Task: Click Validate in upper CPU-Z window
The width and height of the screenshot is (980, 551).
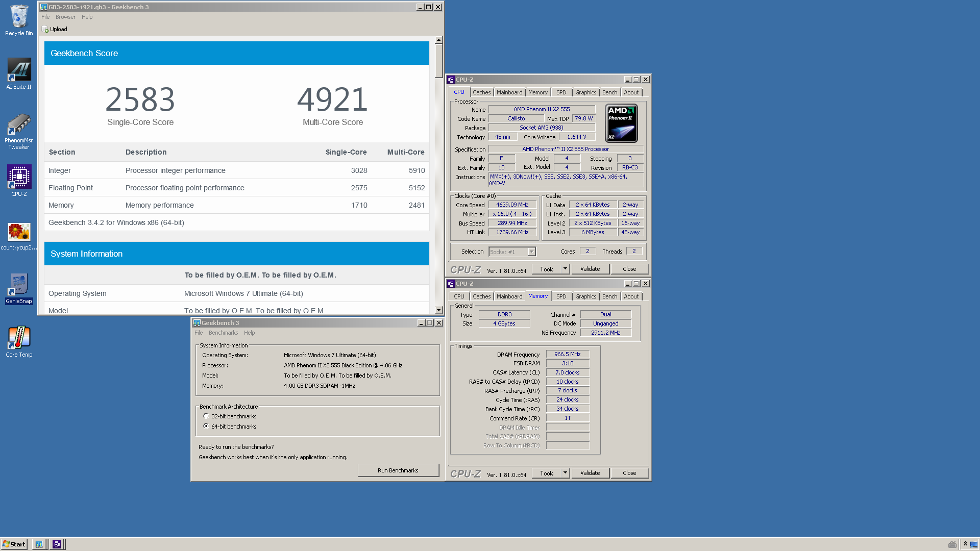Action: 590,269
